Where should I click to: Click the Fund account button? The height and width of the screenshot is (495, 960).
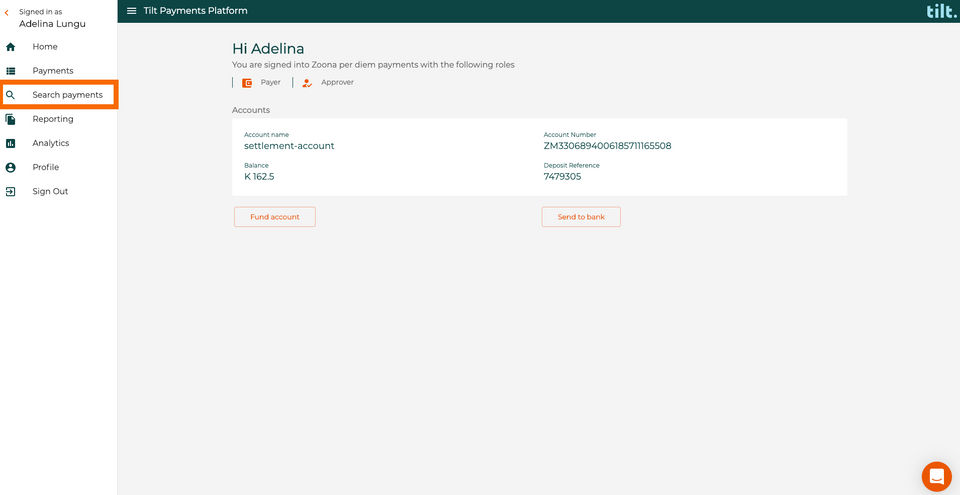275,217
